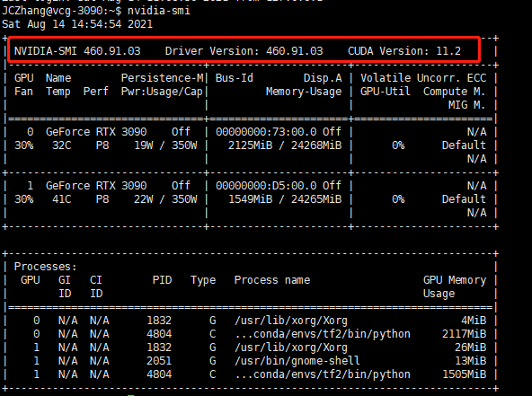Select PID '2051'
This screenshot has width=532, height=396.
[x=159, y=361]
